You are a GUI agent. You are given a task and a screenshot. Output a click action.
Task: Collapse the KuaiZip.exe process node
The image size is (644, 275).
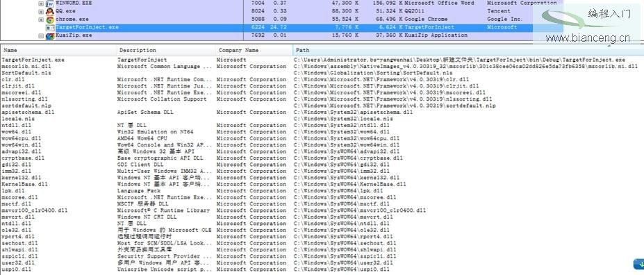(x=41, y=35)
